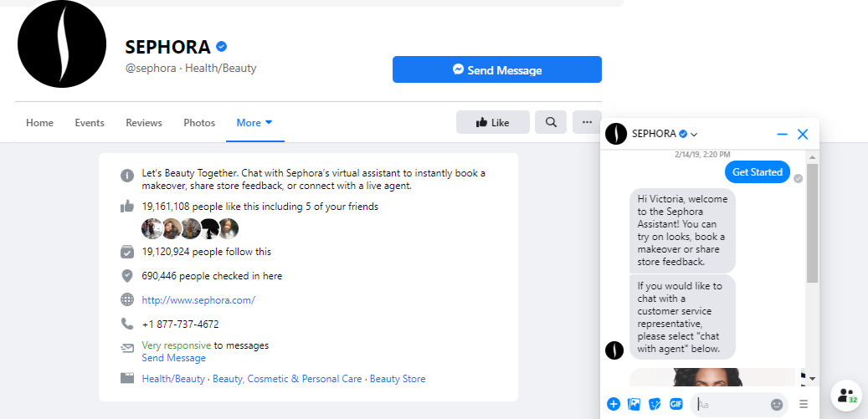Close the Sephora chat window

coord(803,135)
